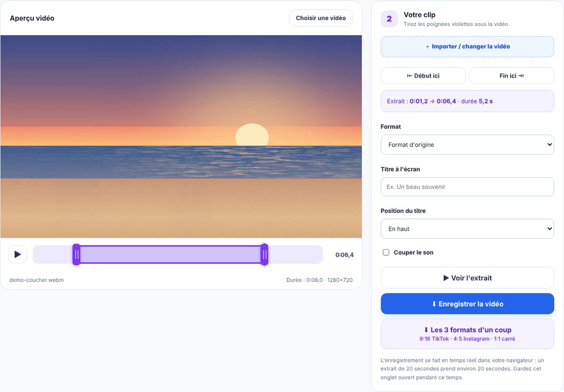Click the Choisir une vidéo button
The image size is (564, 392).
(x=321, y=18)
